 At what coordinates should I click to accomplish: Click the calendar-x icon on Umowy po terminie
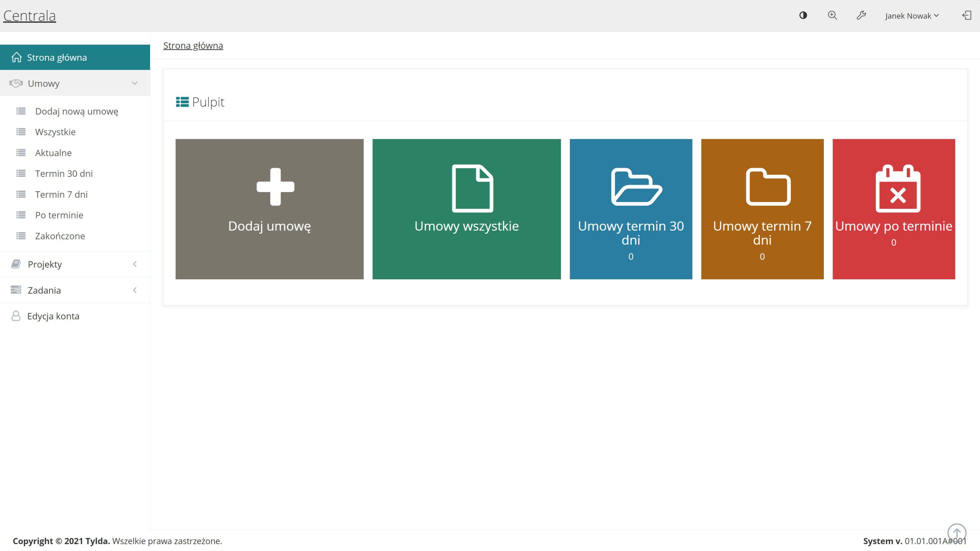click(898, 188)
